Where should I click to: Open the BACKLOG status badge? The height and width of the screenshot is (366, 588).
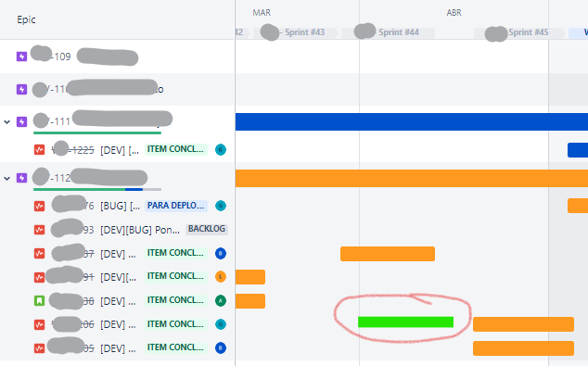tap(207, 229)
